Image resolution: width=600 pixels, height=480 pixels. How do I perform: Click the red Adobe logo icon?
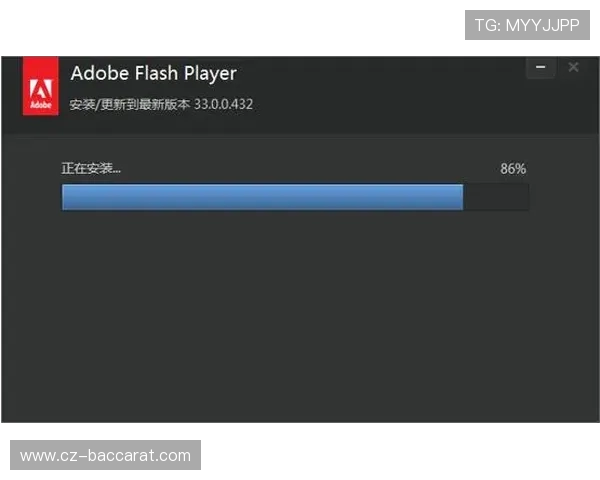(41, 88)
